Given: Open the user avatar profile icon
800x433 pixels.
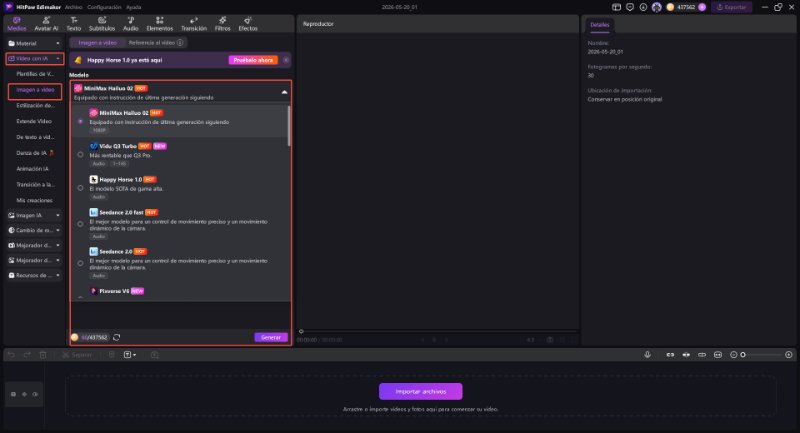Looking at the screenshot, I should click(657, 7).
